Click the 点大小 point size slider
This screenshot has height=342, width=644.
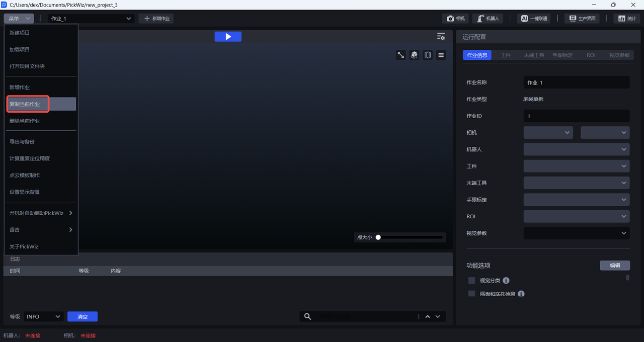410,237
